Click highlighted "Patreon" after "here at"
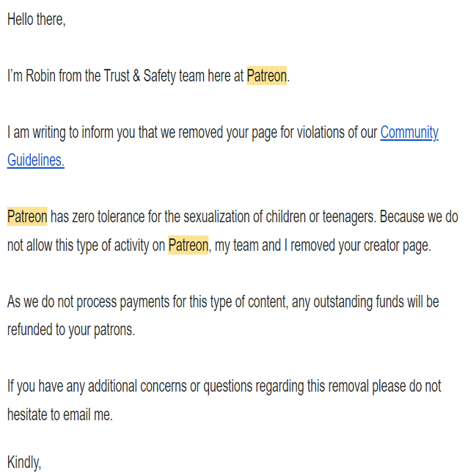476x476 pixels. (267, 76)
